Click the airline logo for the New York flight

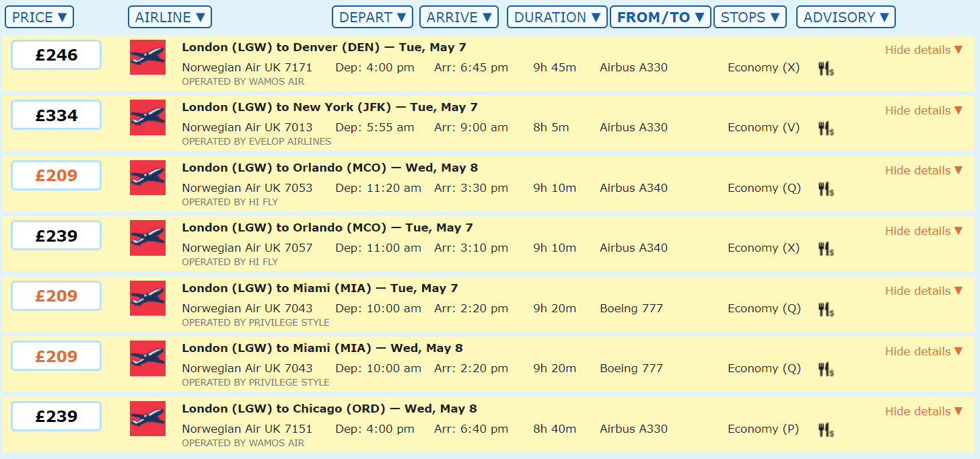click(147, 117)
